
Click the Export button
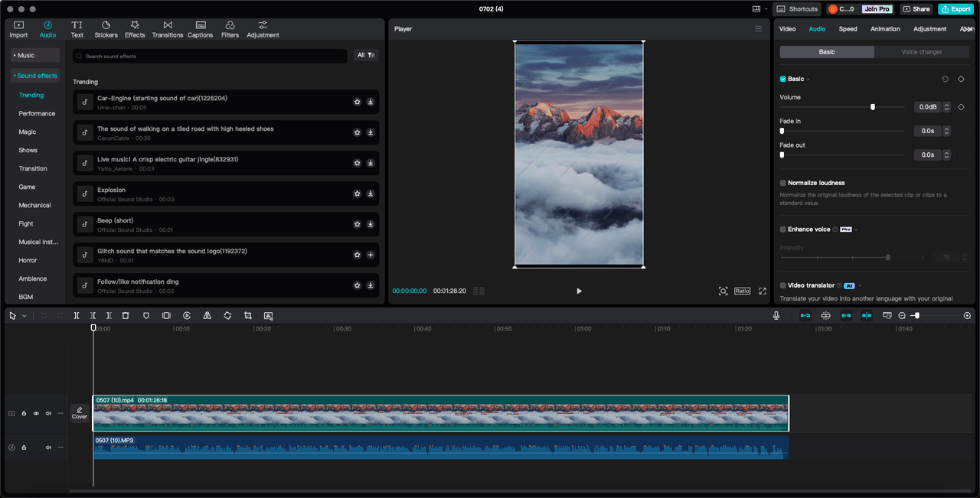(x=955, y=9)
